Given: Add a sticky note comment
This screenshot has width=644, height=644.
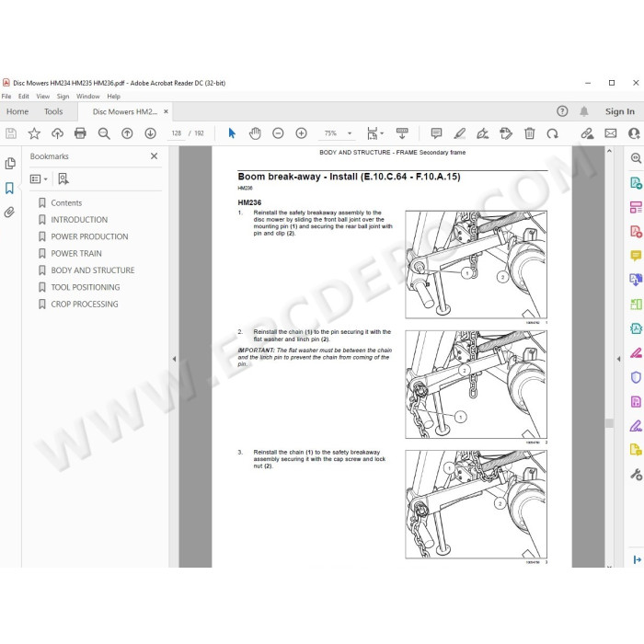Looking at the screenshot, I should (436, 132).
